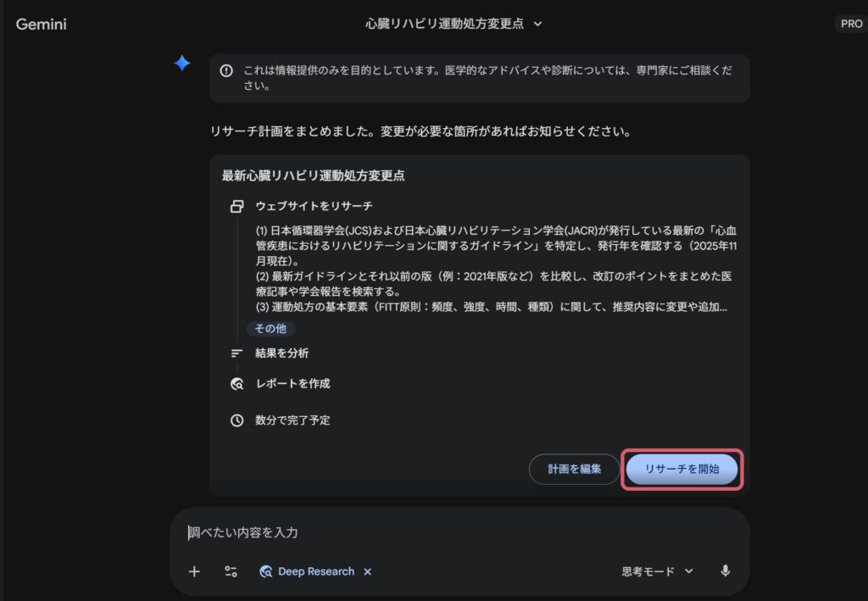Click the 結果を分析 step icon

point(237,353)
